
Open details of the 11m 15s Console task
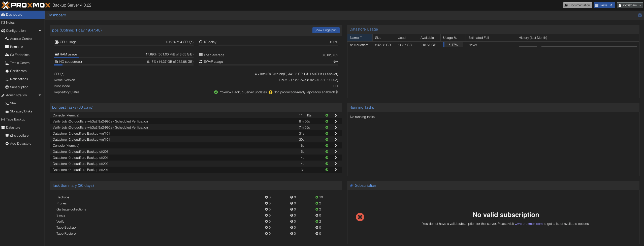tap(336, 115)
